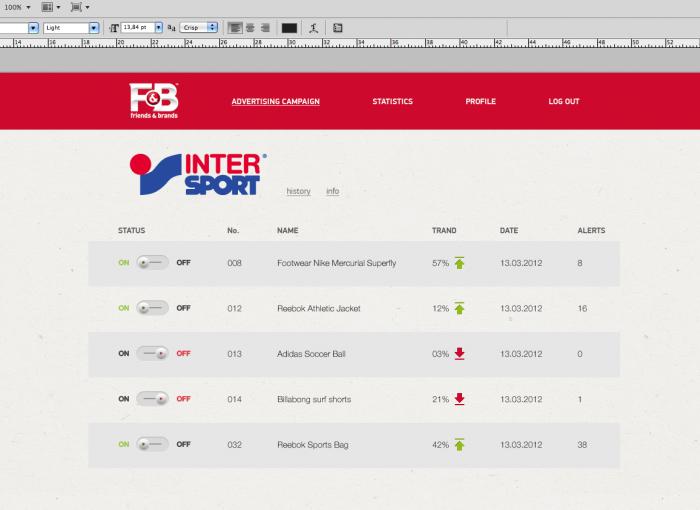Screen dimensions: 700x510
Task: Select Reebok Sports Bag name
Action: pos(313,445)
